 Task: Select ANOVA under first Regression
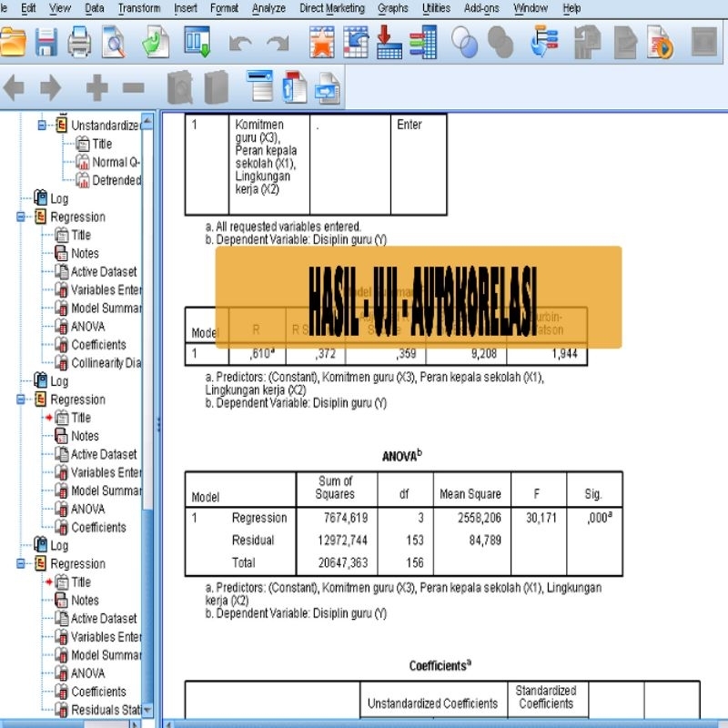[x=87, y=327]
